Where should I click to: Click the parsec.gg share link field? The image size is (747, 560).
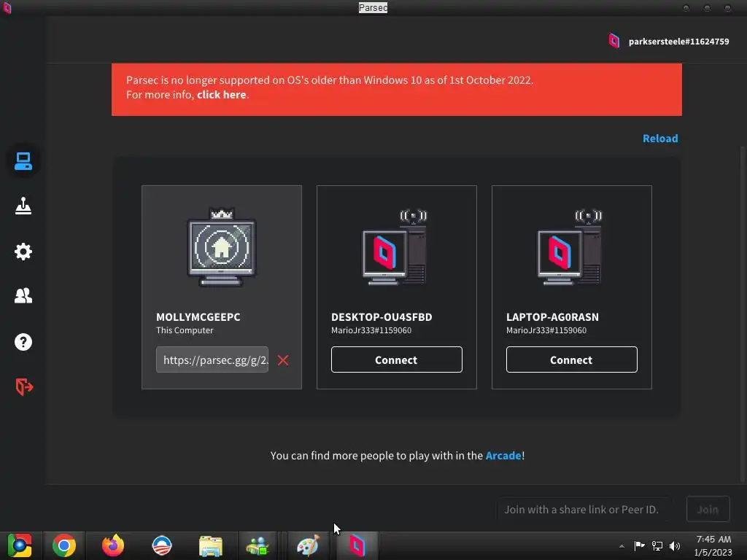coord(212,359)
